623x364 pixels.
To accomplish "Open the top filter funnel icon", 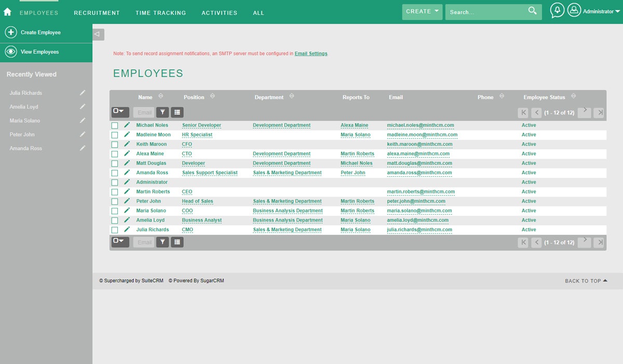I will point(162,112).
